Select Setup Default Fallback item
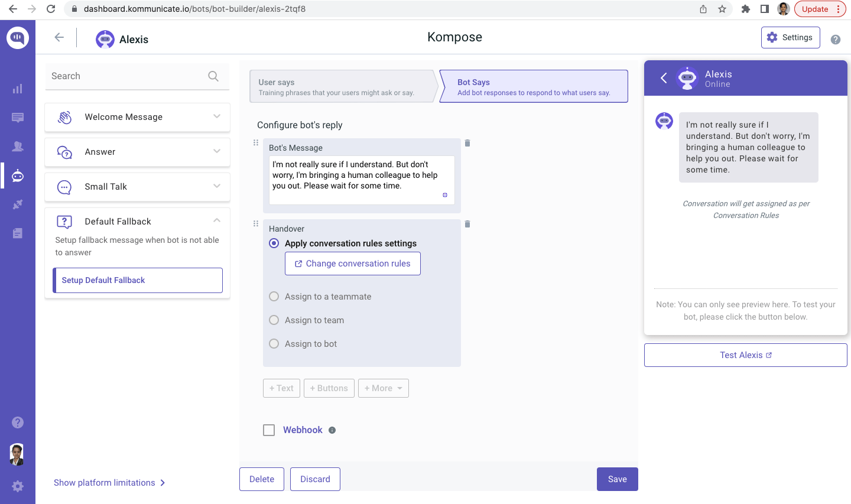 (138, 280)
